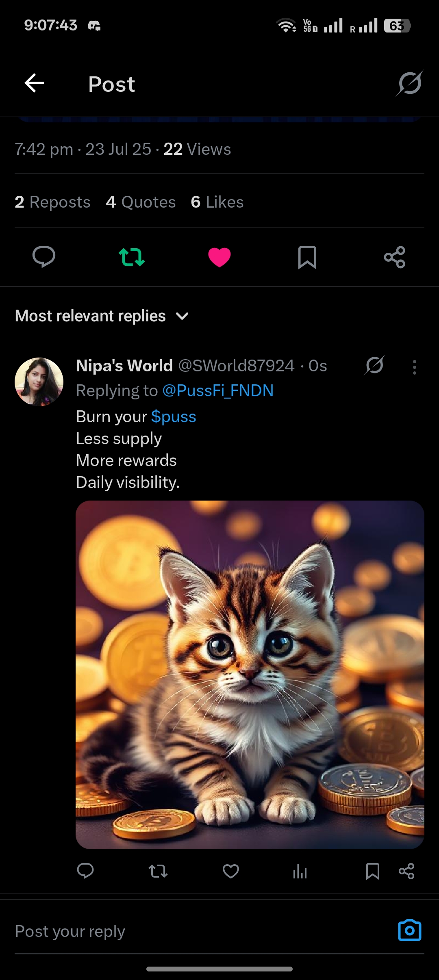
Task: Open the @PussFi_FNDN mention link
Action: (218, 391)
